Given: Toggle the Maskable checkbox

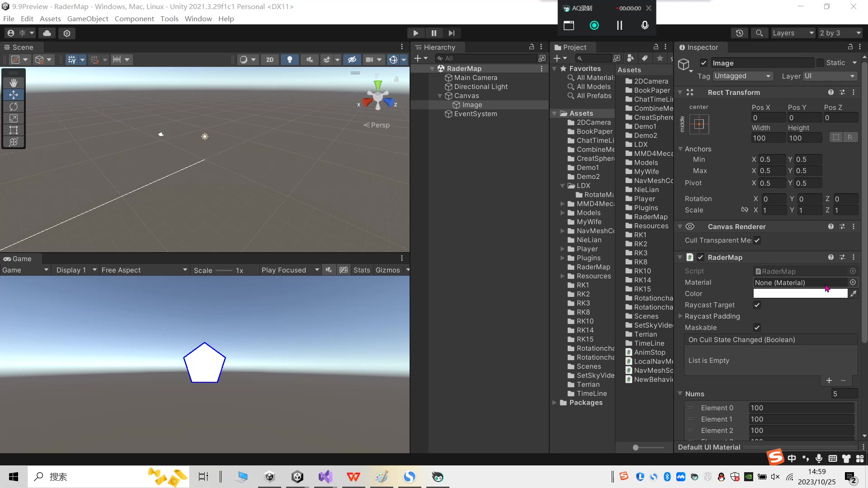Looking at the screenshot, I should 757,328.
